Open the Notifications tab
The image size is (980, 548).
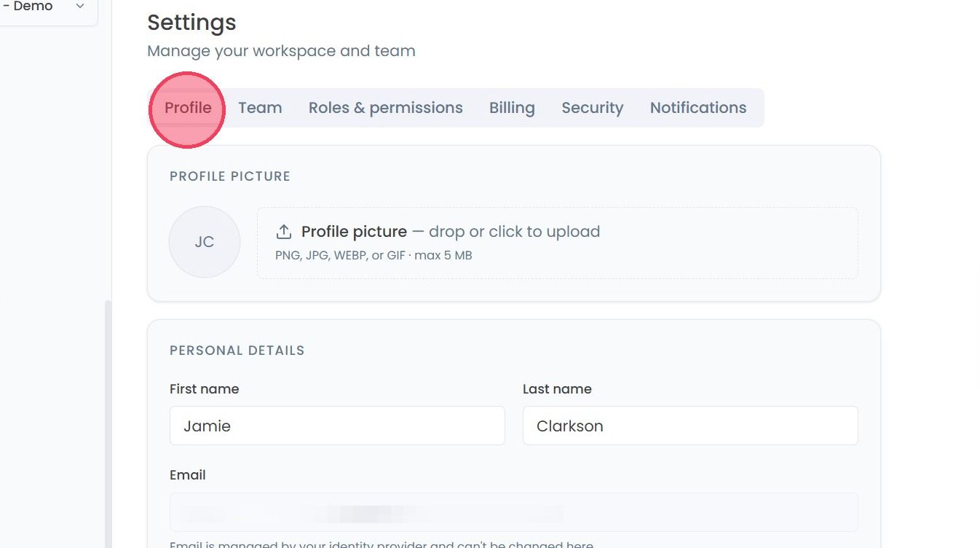(x=698, y=108)
